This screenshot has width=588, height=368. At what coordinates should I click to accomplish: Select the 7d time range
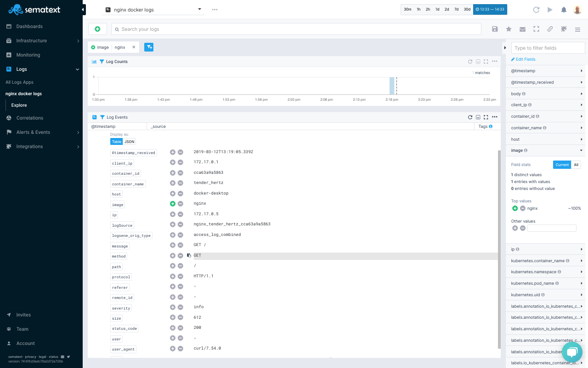tap(456, 10)
